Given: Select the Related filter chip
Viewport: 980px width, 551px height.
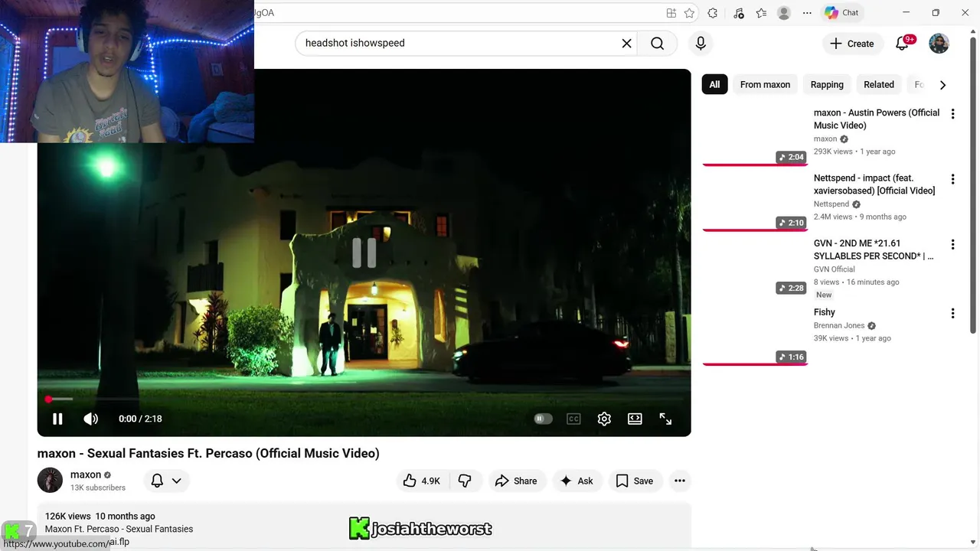Looking at the screenshot, I should (879, 84).
